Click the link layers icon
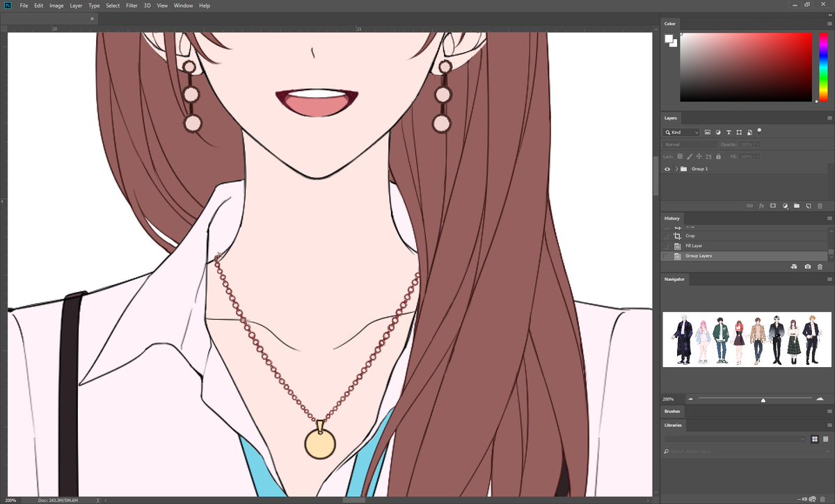The height and width of the screenshot is (504, 835). 749,206
